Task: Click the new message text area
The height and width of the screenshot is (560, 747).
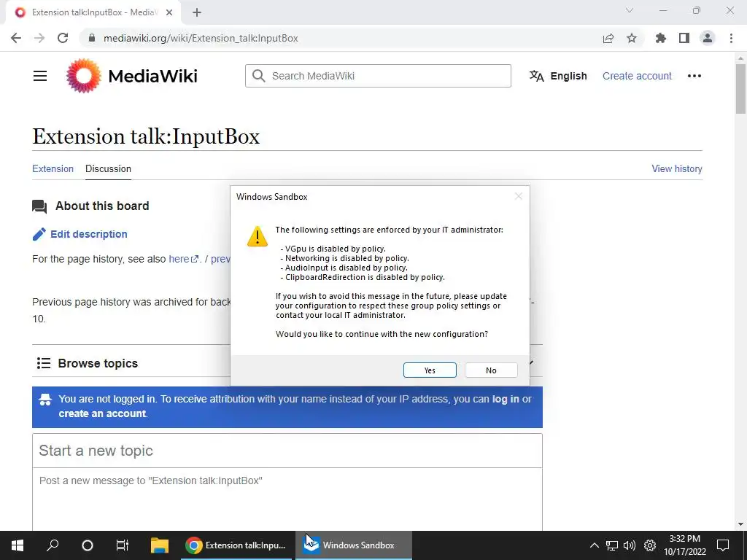Action: pos(287,499)
